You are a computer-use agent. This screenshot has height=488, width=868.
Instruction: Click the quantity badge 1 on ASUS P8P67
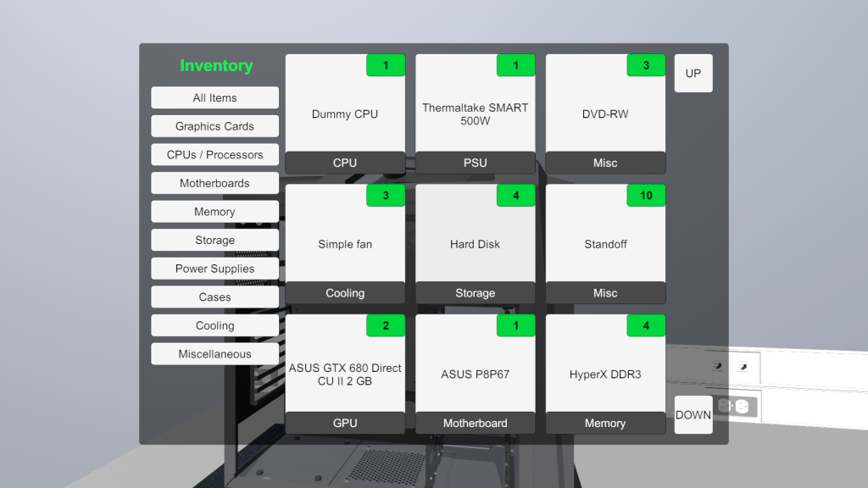516,325
